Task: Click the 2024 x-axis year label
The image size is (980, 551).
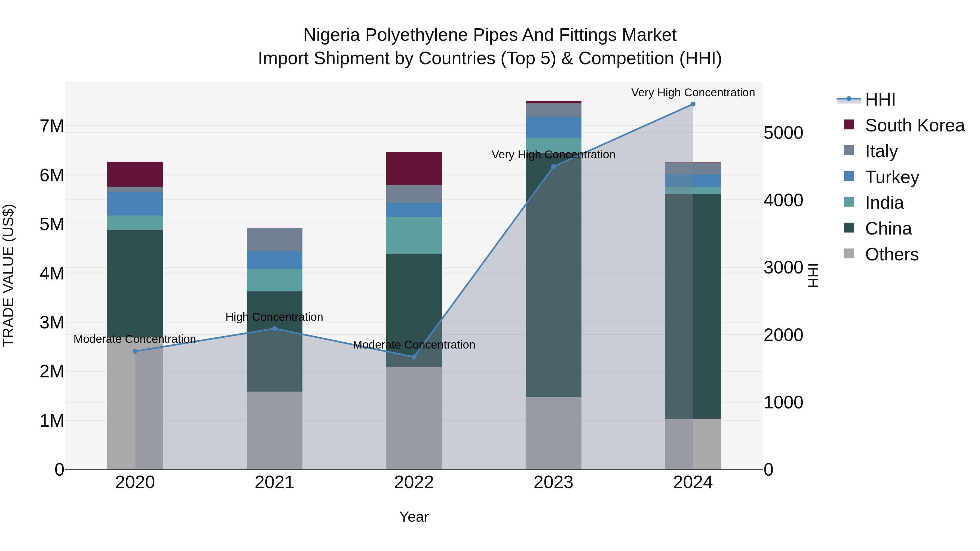Action: pyautogui.click(x=693, y=482)
